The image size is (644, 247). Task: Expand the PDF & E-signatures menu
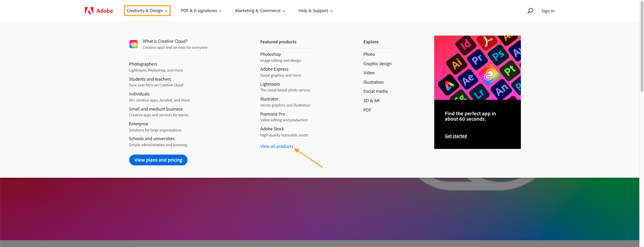click(x=201, y=11)
